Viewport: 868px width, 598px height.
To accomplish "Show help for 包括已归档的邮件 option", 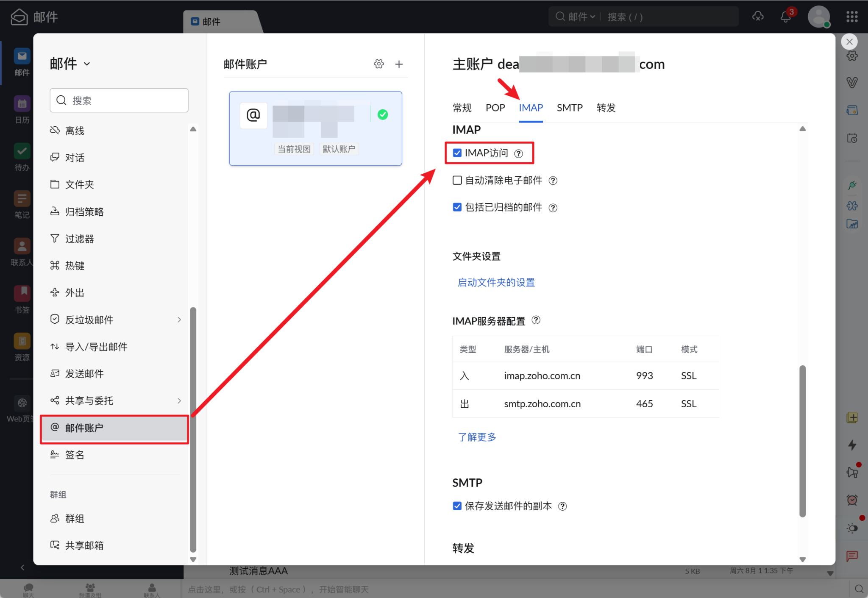I will (553, 208).
